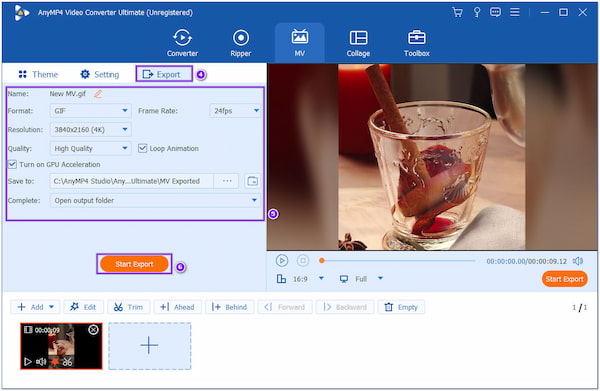Mute the preview volume icon
Image resolution: width=600 pixels, height=391 pixels.
[x=577, y=261]
